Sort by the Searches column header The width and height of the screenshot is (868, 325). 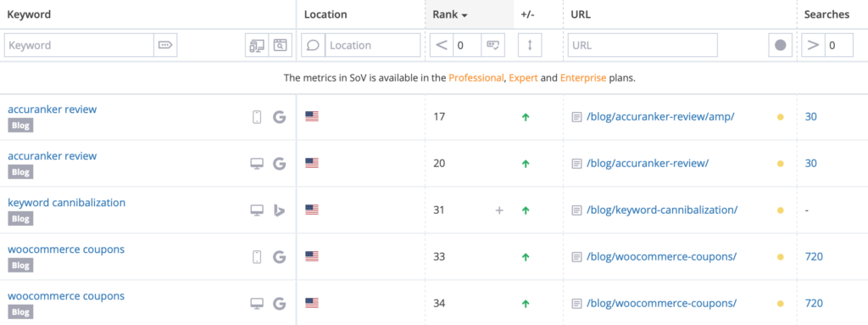(826, 15)
